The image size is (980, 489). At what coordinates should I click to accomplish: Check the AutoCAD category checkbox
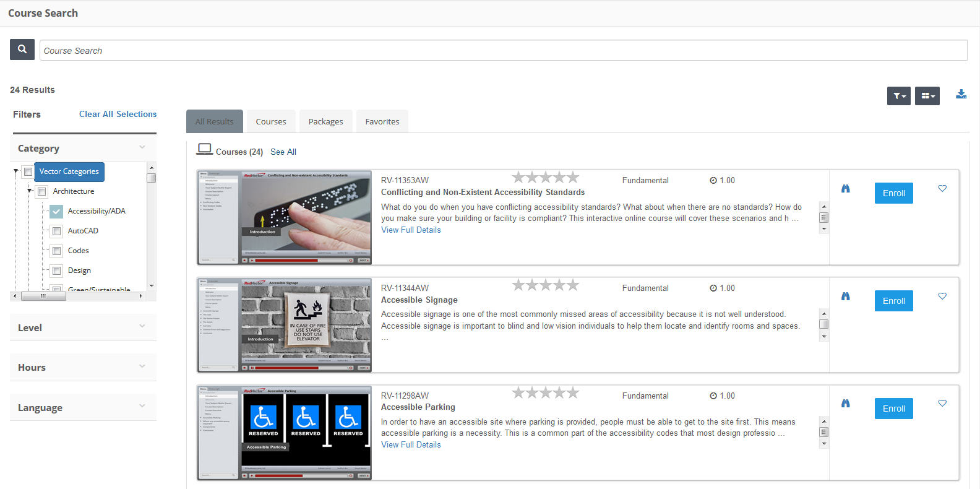(x=56, y=232)
